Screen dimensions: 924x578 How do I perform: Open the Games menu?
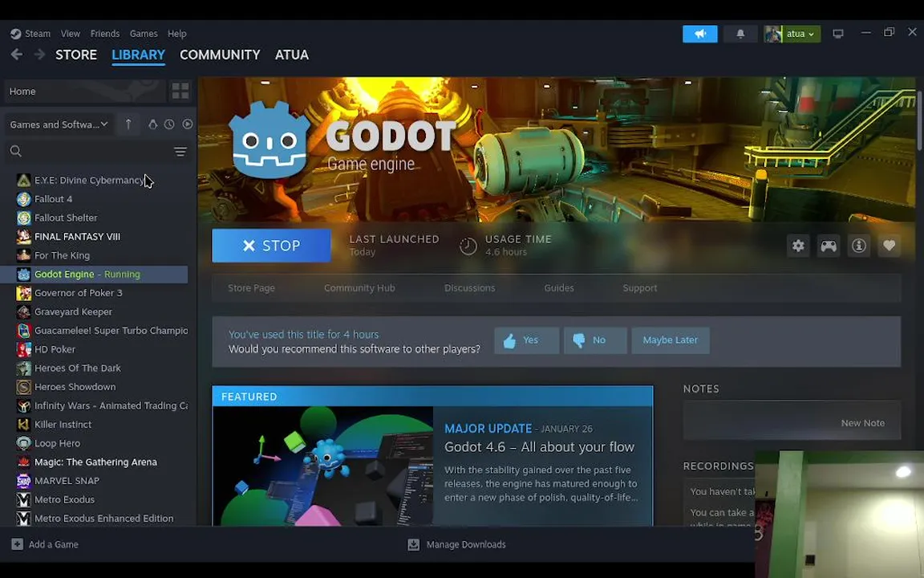tap(144, 34)
